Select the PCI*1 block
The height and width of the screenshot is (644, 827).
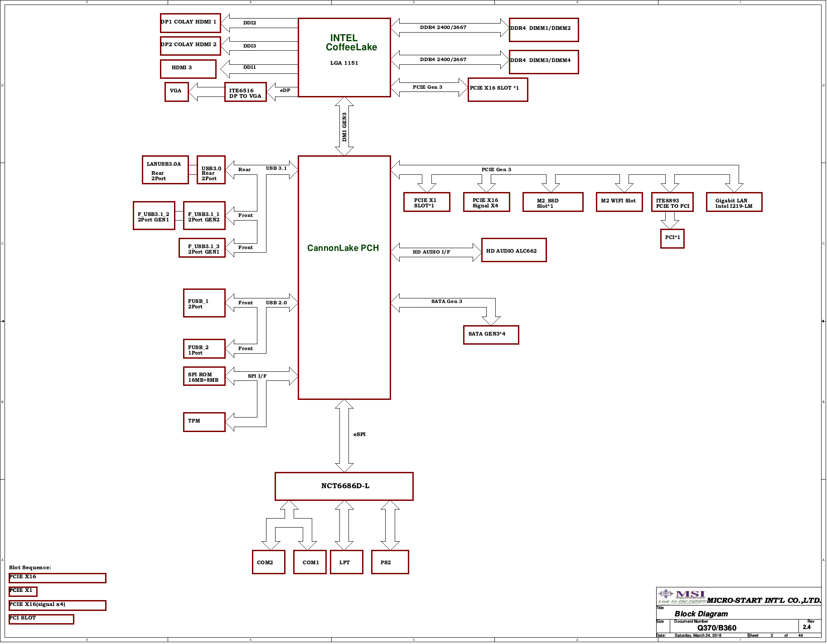tap(672, 239)
